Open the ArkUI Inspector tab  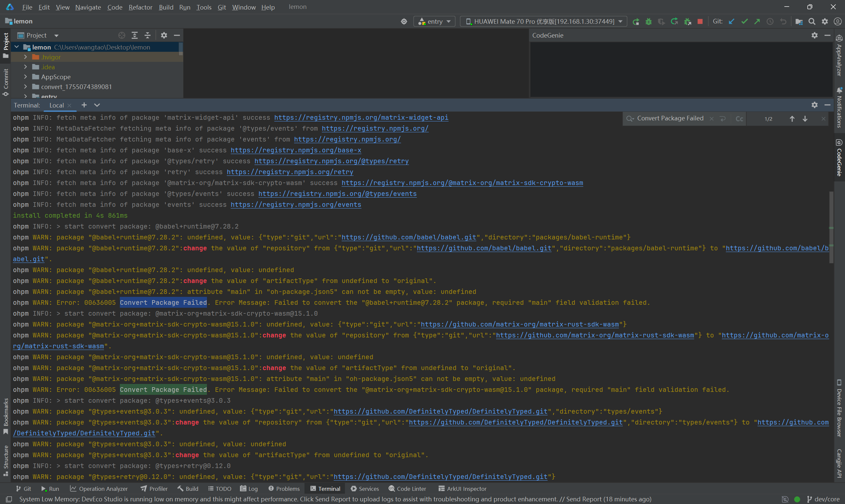click(x=462, y=489)
